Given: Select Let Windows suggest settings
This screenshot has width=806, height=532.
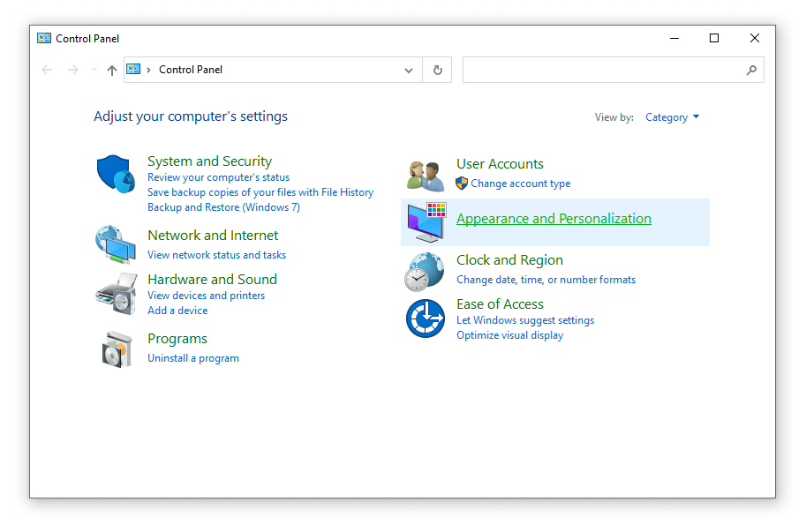Looking at the screenshot, I should (525, 320).
